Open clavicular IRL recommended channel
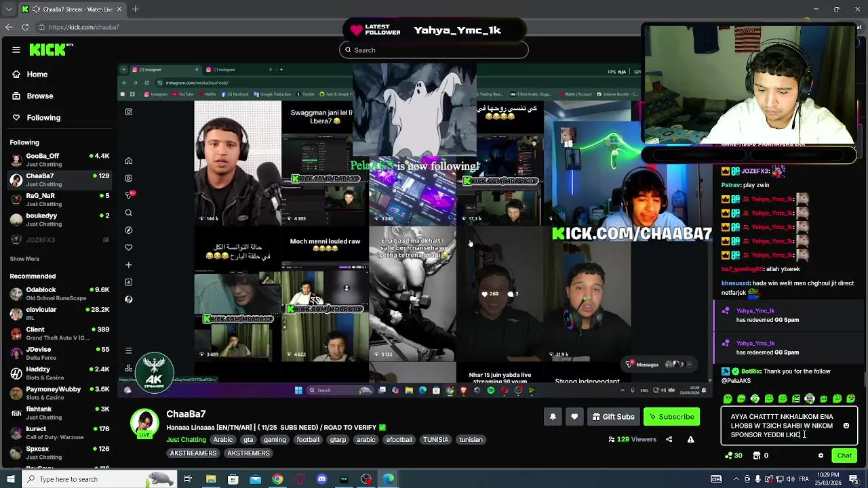The height and width of the screenshot is (488, 868). click(60, 313)
